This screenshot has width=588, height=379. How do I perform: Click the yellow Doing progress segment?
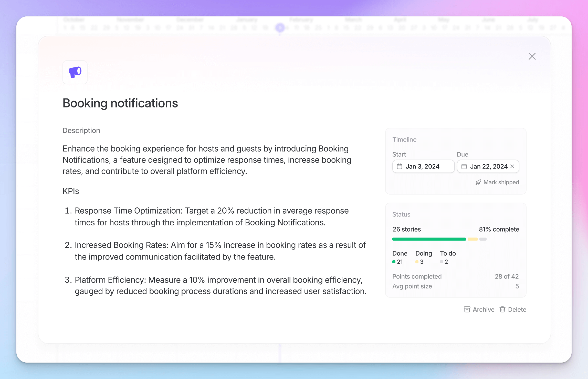472,239
